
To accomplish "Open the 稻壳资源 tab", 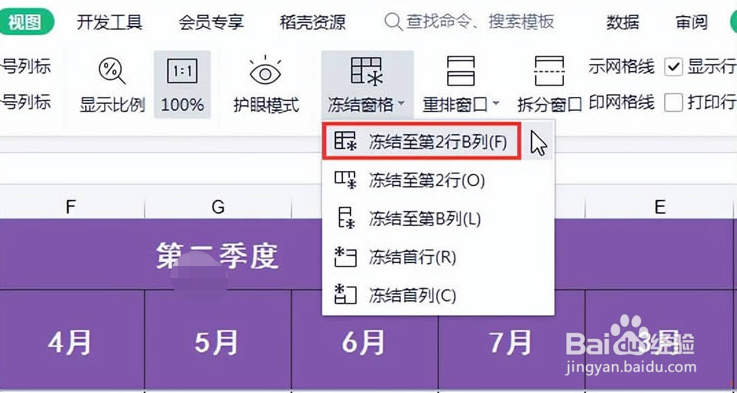I will [313, 22].
